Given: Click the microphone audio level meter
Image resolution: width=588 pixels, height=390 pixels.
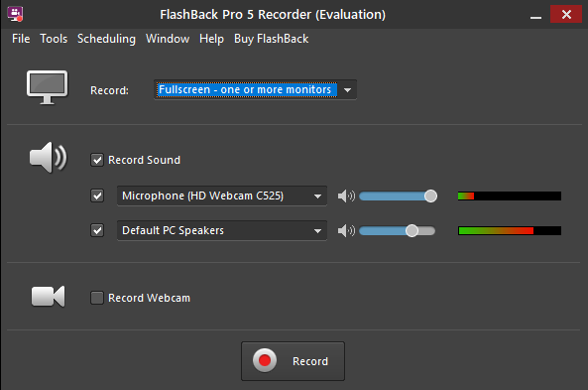Looking at the screenshot, I should point(510,195).
